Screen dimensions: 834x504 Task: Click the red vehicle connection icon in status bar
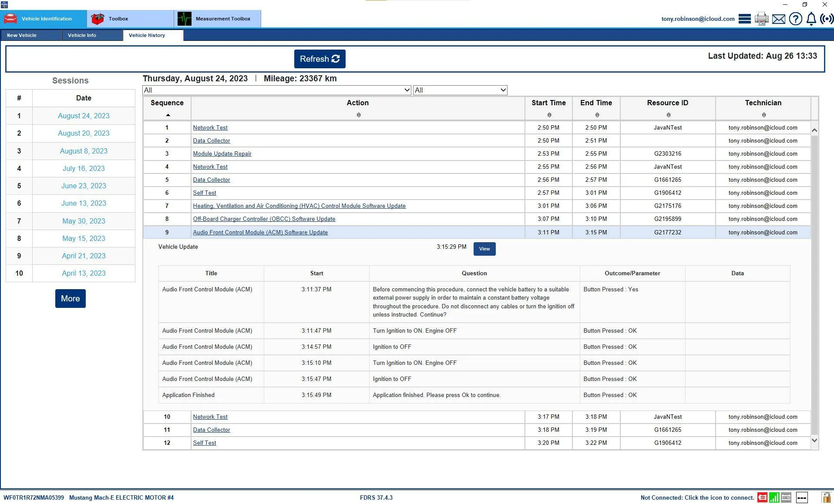pos(762,497)
